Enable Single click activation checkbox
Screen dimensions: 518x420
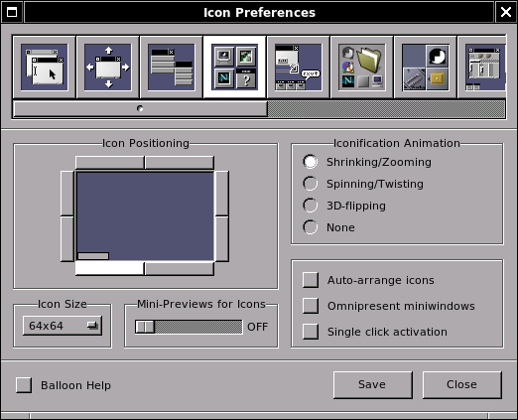click(311, 332)
